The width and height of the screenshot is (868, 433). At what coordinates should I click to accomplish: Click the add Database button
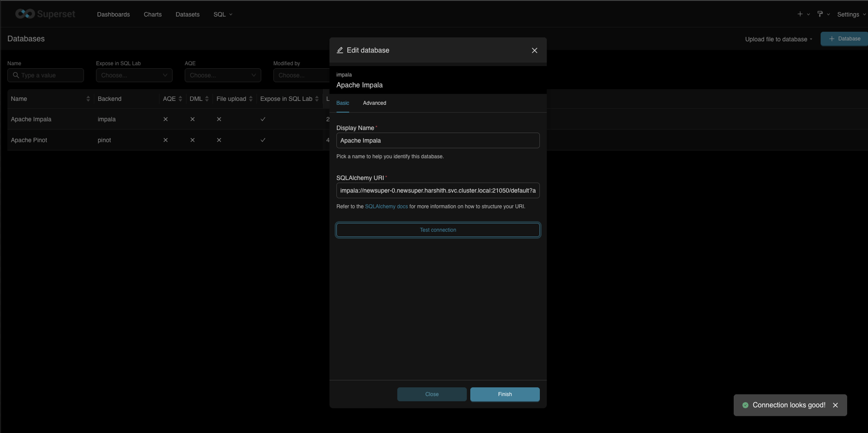(844, 39)
